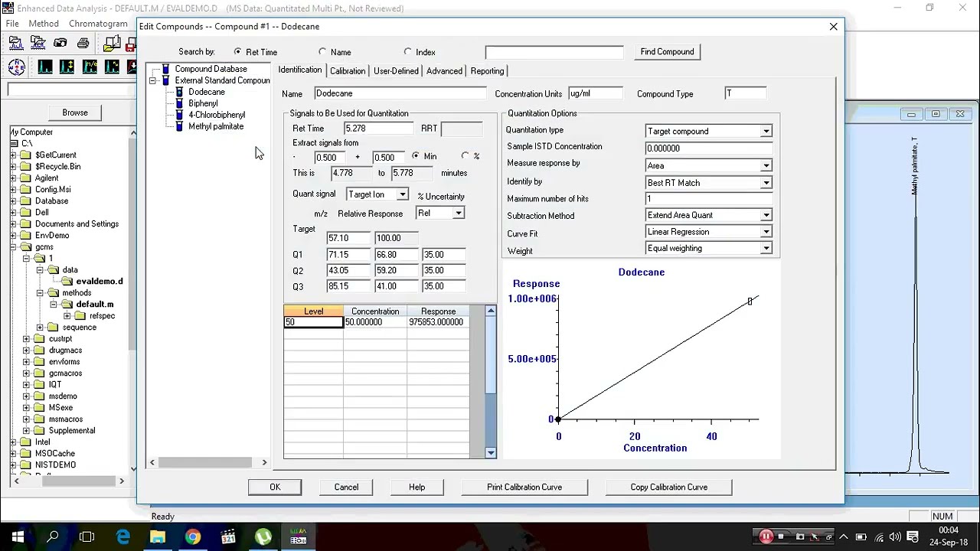Click the chromatogram icon with yellow squiggle
This screenshot has height=551, width=980.
112,67
